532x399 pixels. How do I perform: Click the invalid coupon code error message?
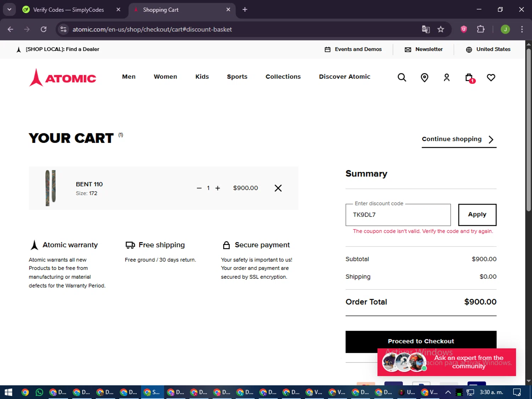coord(423,231)
